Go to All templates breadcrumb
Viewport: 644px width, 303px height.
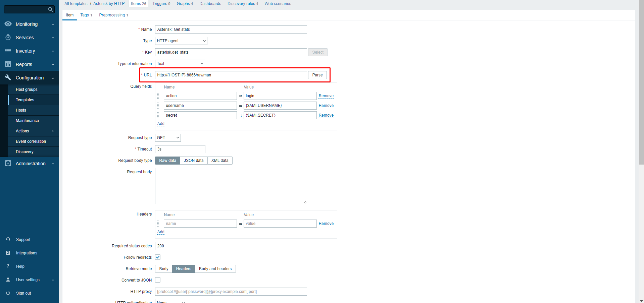[x=76, y=4]
